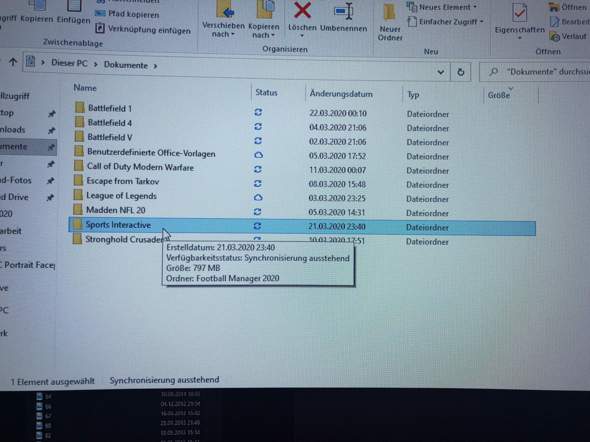Open Einfacher Zugriff dropdown
The image size is (590, 442).
coord(446,22)
